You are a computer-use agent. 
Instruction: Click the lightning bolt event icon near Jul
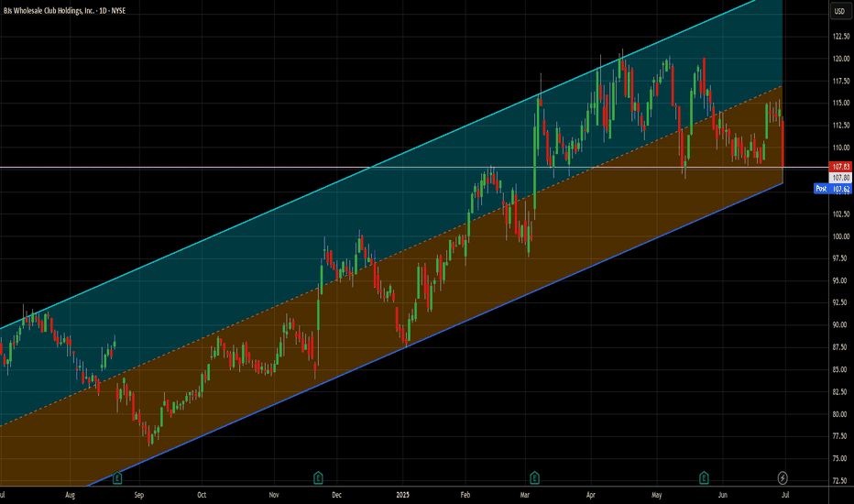783,478
